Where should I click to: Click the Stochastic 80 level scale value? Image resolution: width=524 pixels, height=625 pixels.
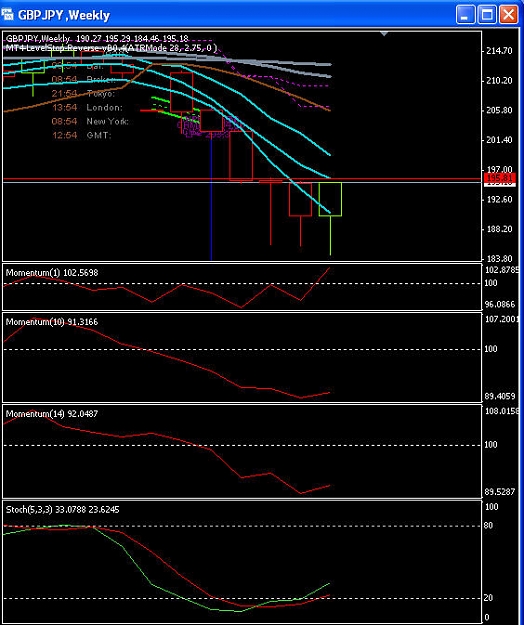coord(489,526)
